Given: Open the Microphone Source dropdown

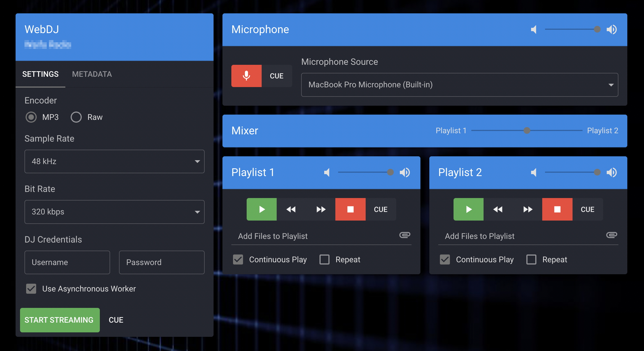Looking at the screenshot, I should [459, 85].
